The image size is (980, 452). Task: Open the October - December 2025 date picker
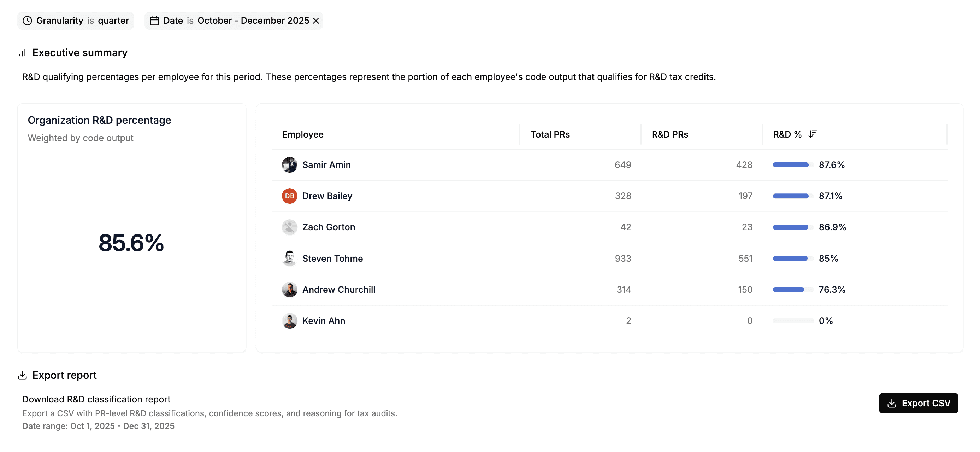click(253, 21)
